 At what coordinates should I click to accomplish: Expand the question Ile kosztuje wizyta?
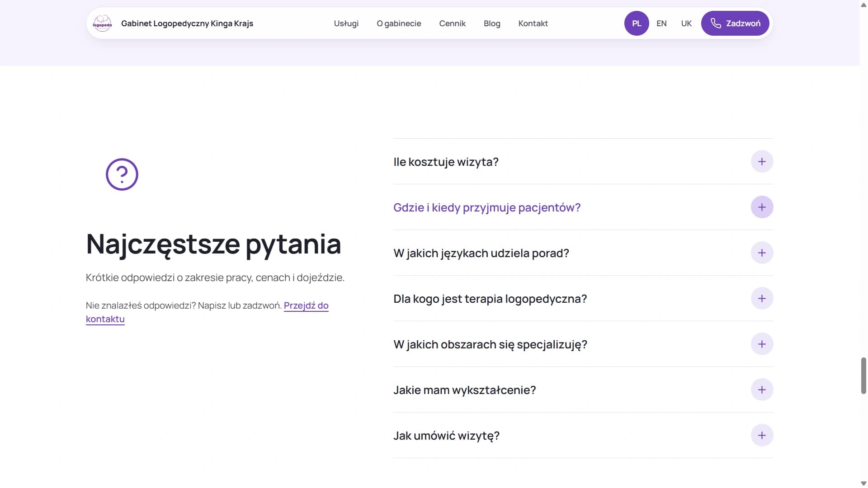[583, 162]
